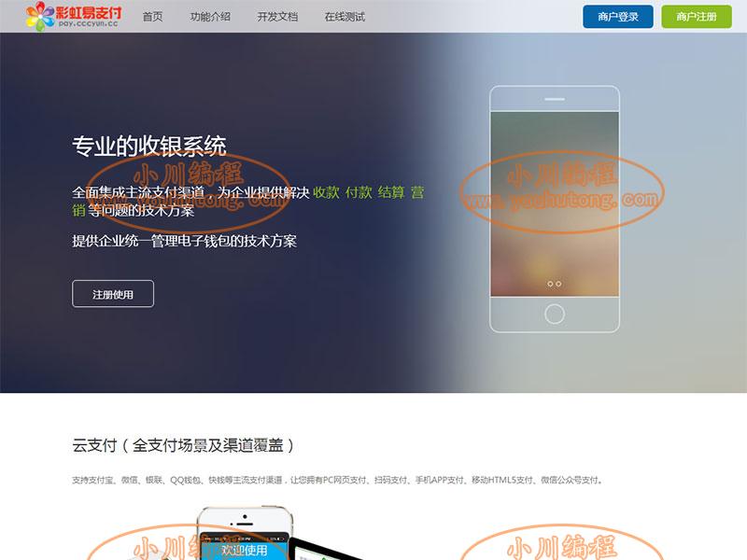This screenshot has width=747, height=560.
Task: Click the 彩虹易支付 rainbow flower logo
Action: 74,16
